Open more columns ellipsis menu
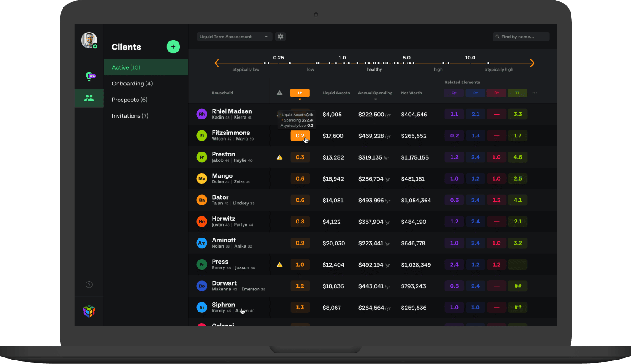The width and height of the screenshot is (631, 364). click(x=534, y=93)
